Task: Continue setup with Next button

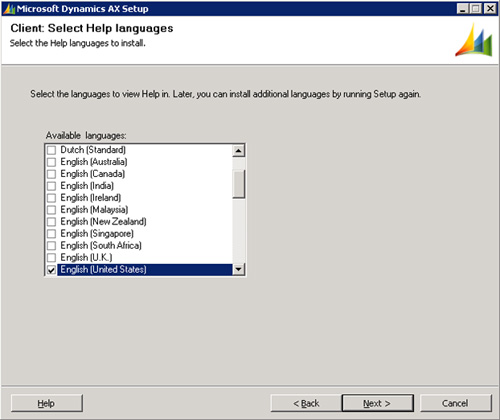Action: 378,403
